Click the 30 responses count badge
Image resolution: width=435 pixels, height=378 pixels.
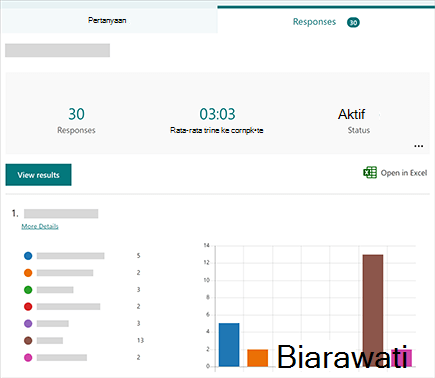point(353,22)
